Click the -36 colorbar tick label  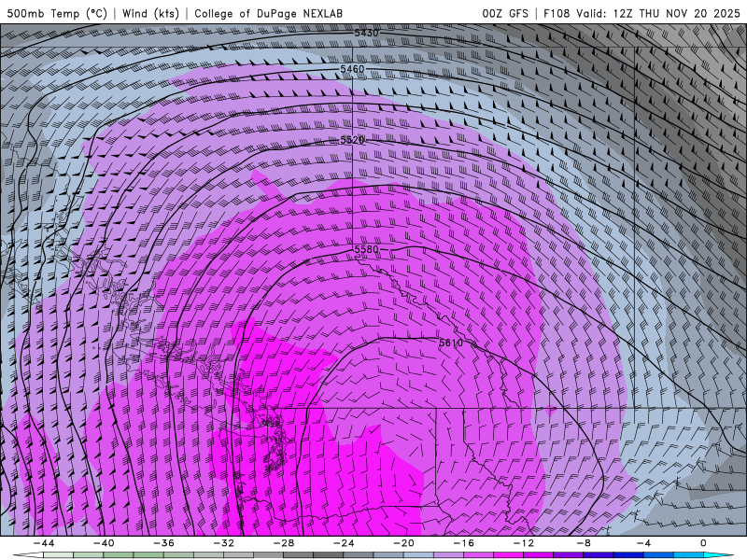(x=163, y=543)
